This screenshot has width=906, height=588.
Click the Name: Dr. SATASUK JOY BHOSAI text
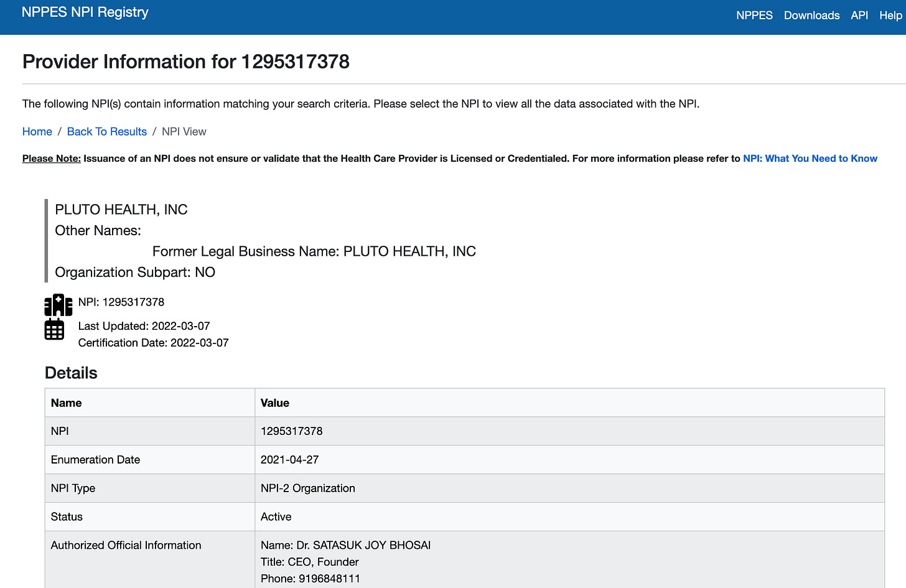point(346,546)
